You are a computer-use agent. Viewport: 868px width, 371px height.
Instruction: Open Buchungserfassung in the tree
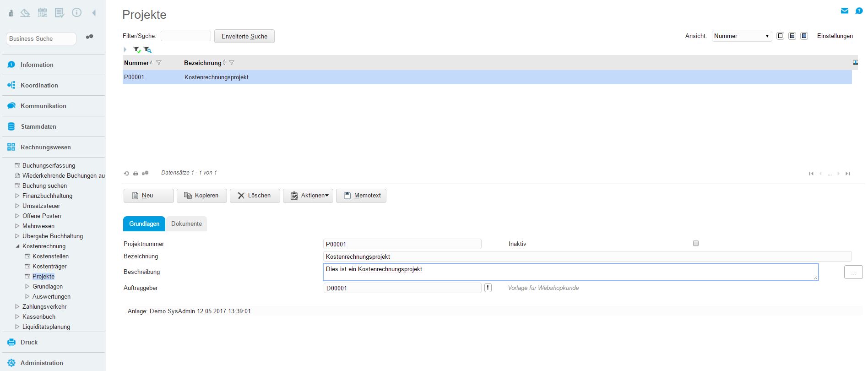[49, 165]
